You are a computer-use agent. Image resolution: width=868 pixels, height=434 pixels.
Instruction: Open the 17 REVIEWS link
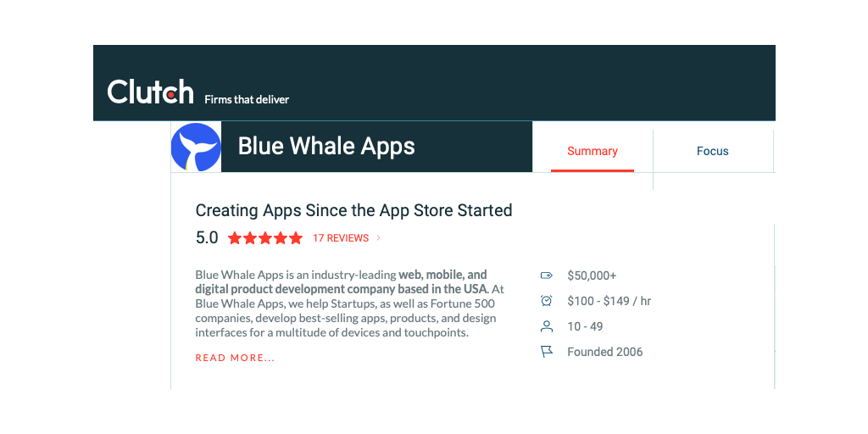point(341,238)
